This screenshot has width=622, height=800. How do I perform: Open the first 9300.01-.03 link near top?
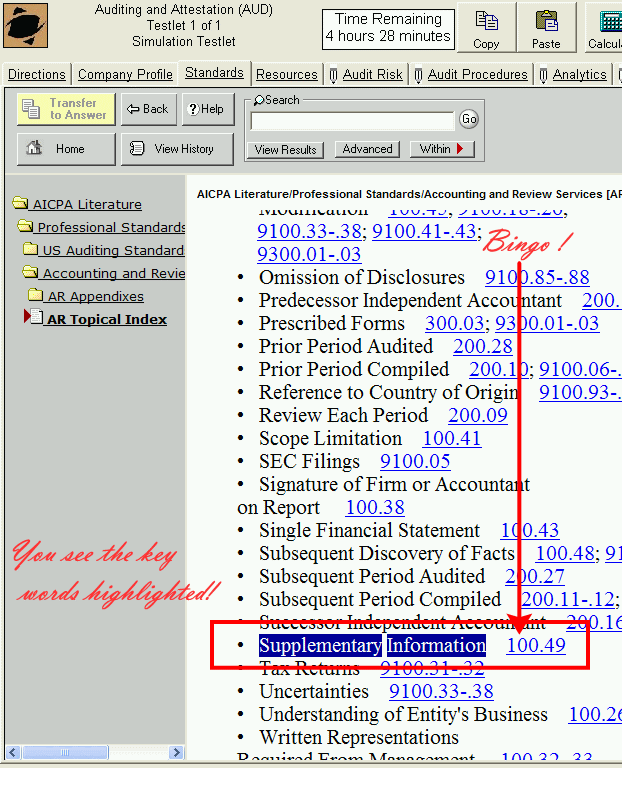[x=309, y=254]
